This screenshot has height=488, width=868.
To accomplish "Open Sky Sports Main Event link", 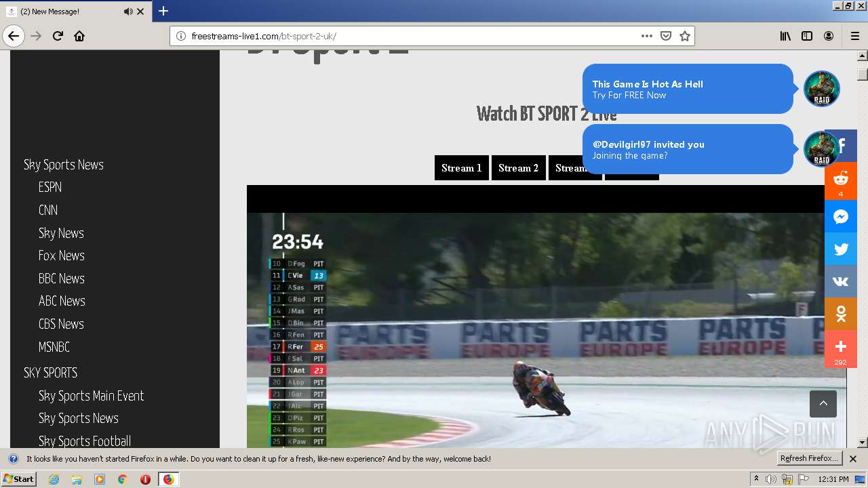I will coord(92,396).
